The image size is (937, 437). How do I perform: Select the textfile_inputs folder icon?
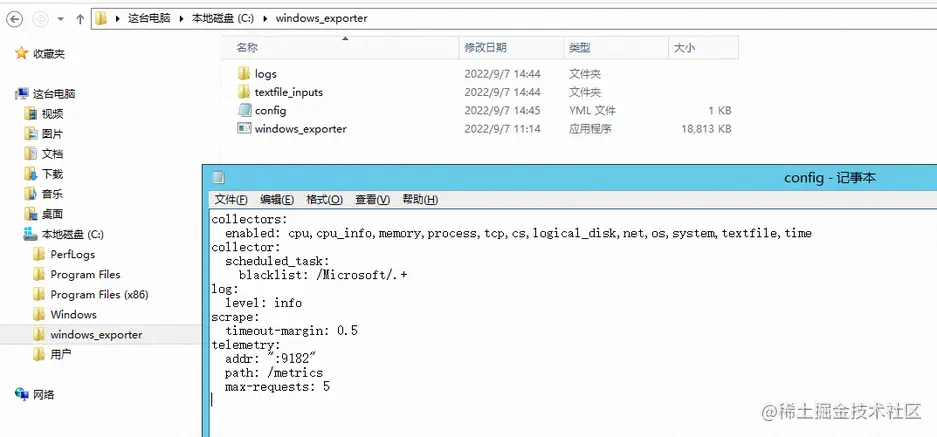[x=244, y=91]
